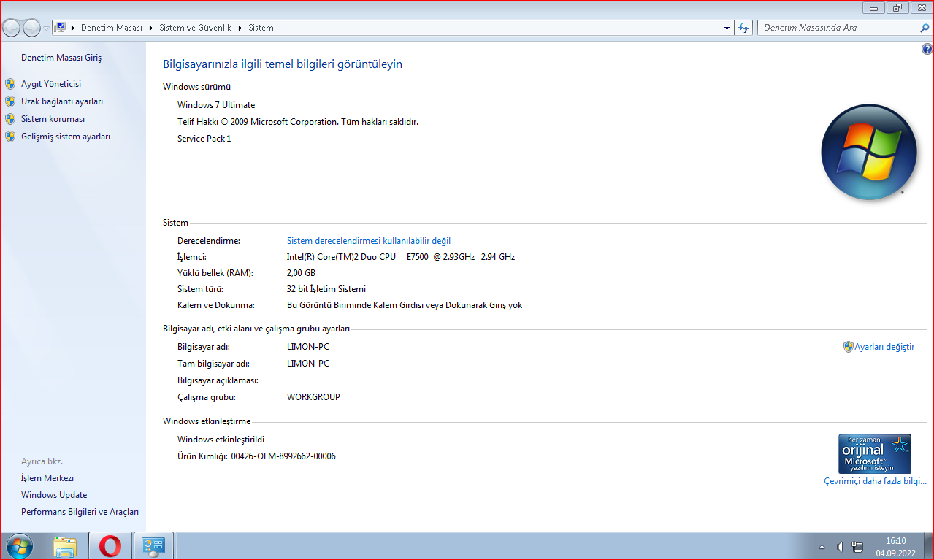
Task: Click Windows etkinleştirildi status text
Action: [221, 440]
